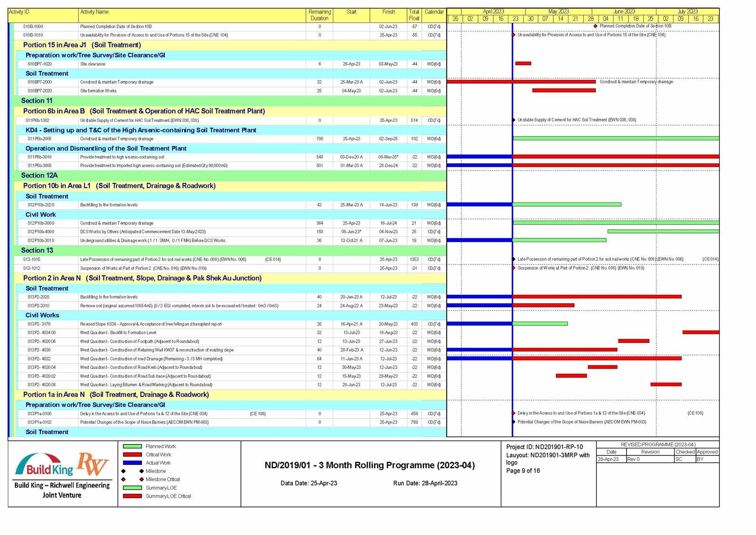Click the Run Date 28-April-2023 text

tap(425, 483)
